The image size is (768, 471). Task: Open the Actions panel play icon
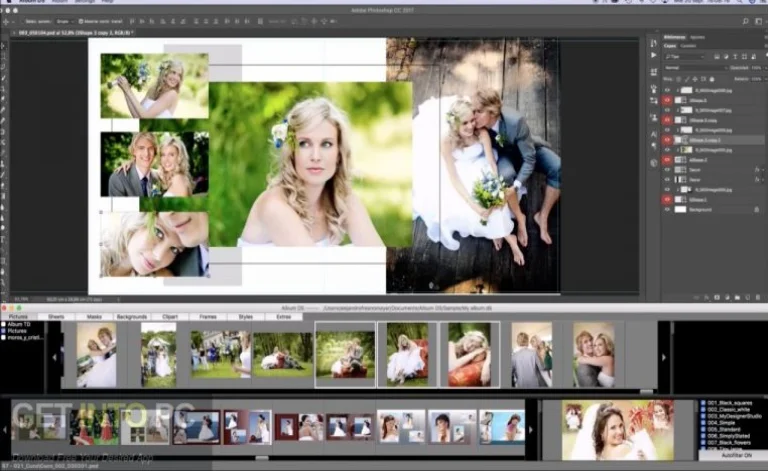point(654,56)
